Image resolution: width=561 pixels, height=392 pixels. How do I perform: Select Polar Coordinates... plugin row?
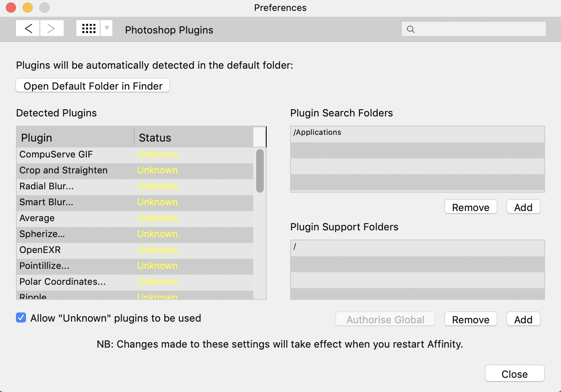135,282
